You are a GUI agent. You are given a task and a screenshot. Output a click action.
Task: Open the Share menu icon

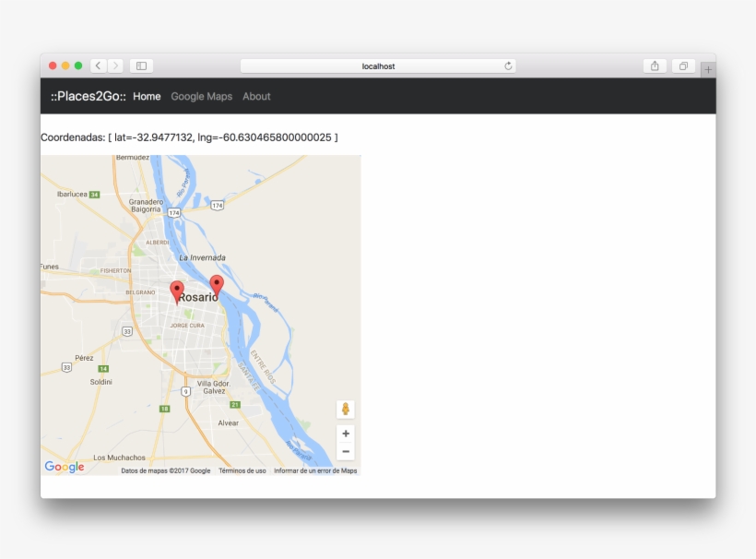pos(655,65)
